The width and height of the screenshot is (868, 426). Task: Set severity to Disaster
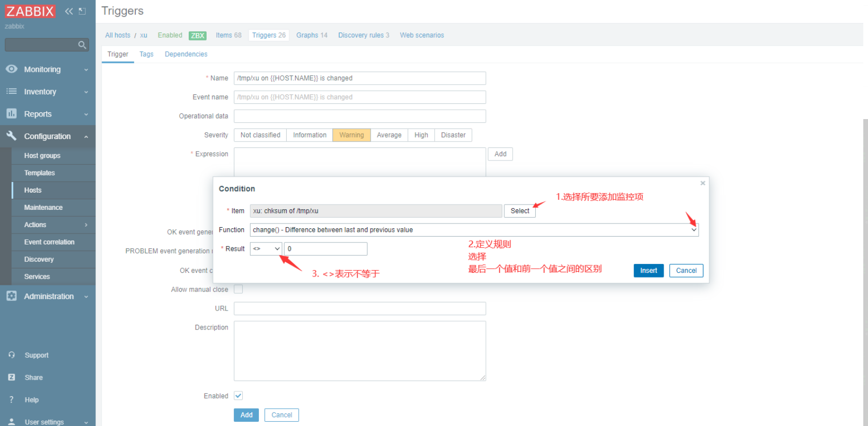tap(453, 135)
